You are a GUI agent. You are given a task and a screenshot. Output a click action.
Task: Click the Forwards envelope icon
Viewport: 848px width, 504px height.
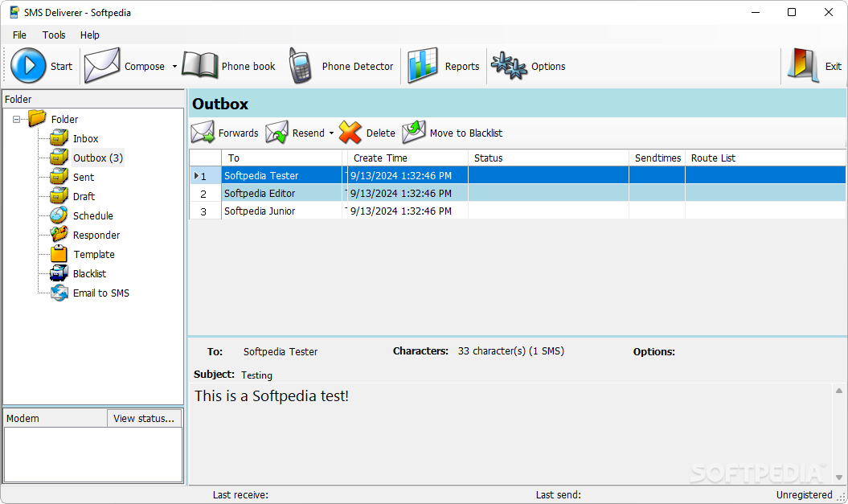click(203, 133)
